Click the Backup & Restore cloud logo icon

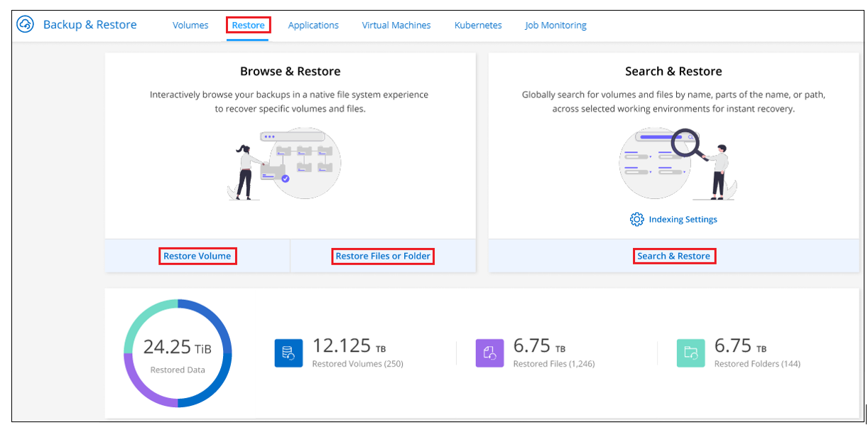[26, 25]
